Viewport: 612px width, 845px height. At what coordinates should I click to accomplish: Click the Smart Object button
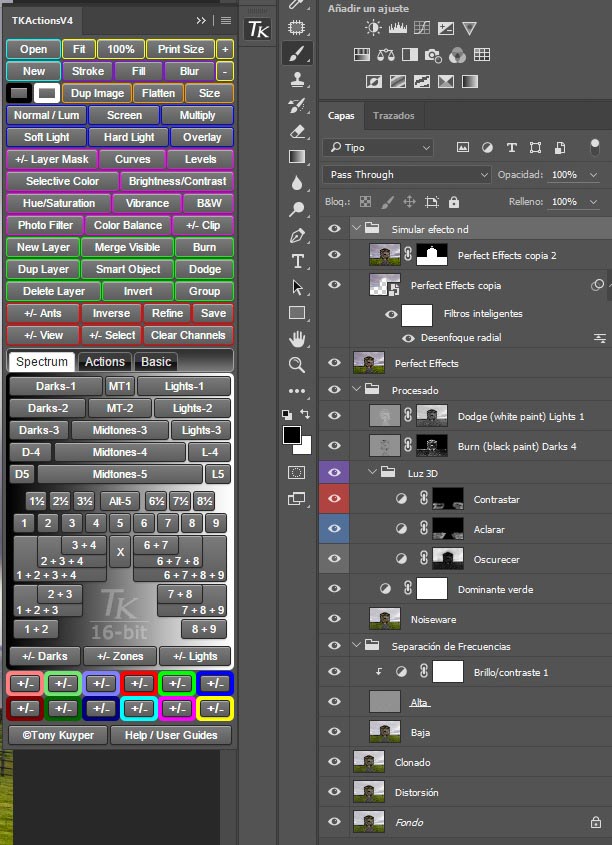(128, 269)
